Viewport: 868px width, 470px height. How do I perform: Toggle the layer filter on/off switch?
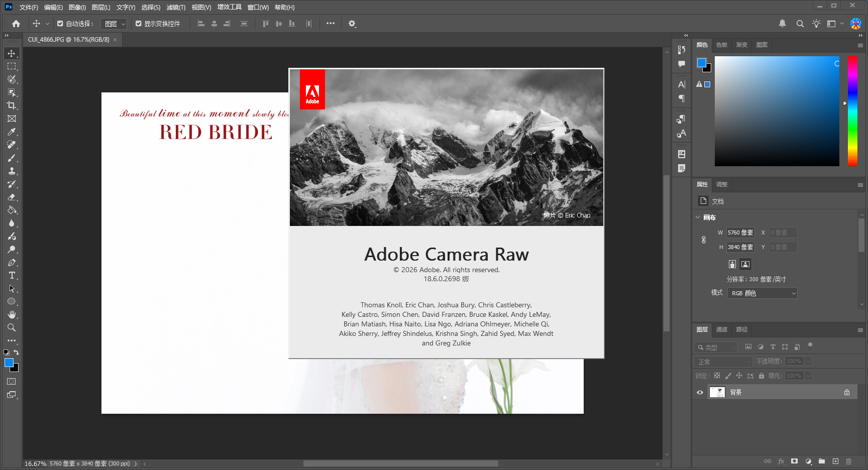point(810,345)
